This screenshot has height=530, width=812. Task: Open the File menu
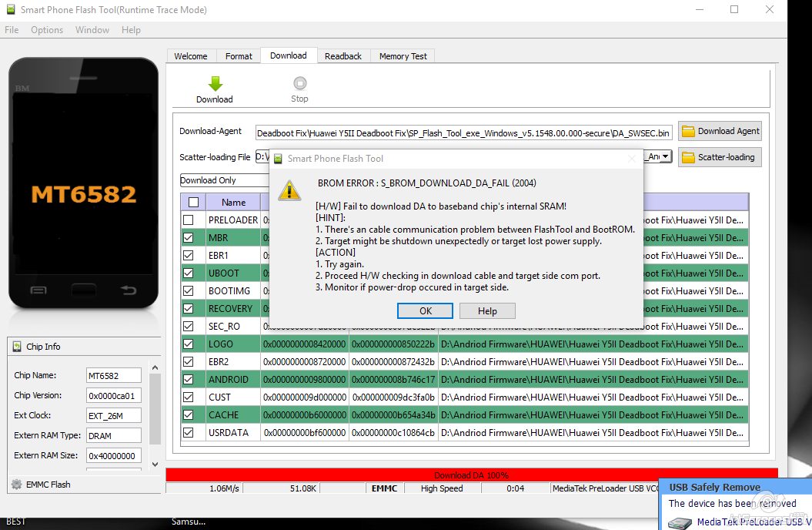(12, 30)
